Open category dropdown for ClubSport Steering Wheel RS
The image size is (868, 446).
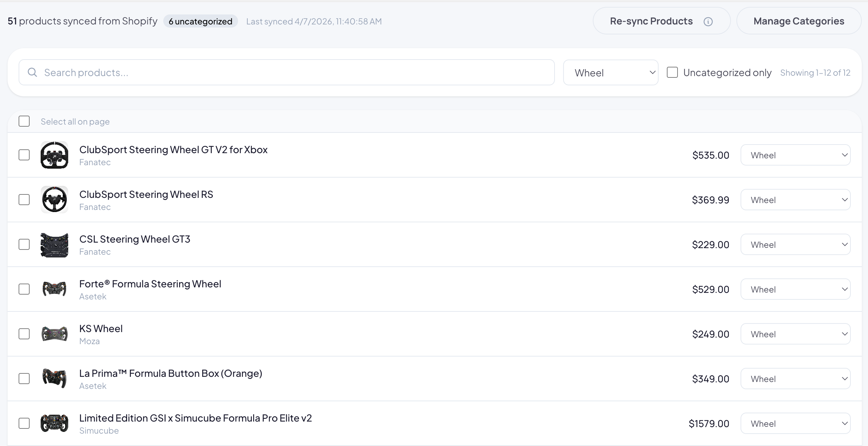point(796,200)
